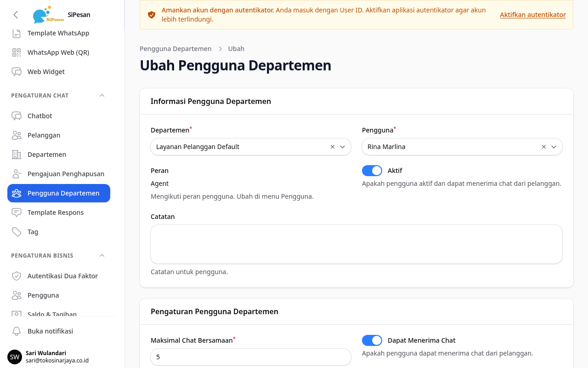Viewport: 588px width, 368px height.
Task: Click the Aktifkan autentikator link
Action: [x=533, y=15]
